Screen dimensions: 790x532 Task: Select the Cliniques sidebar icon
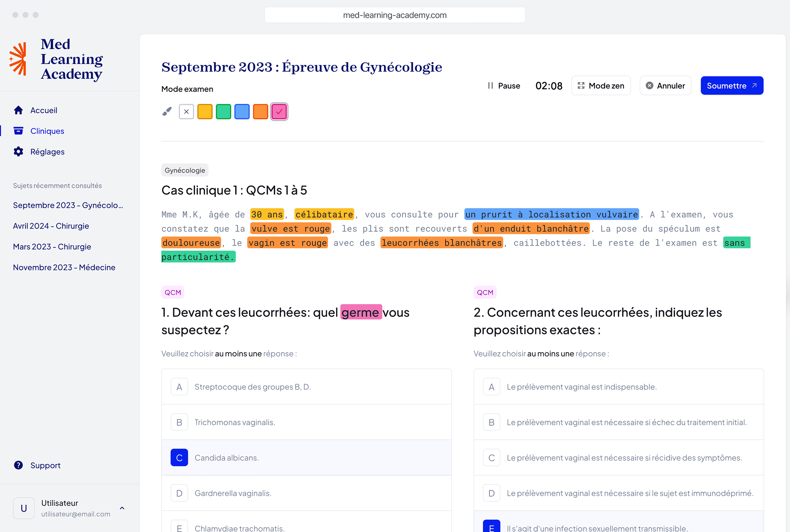coord(19,130)
